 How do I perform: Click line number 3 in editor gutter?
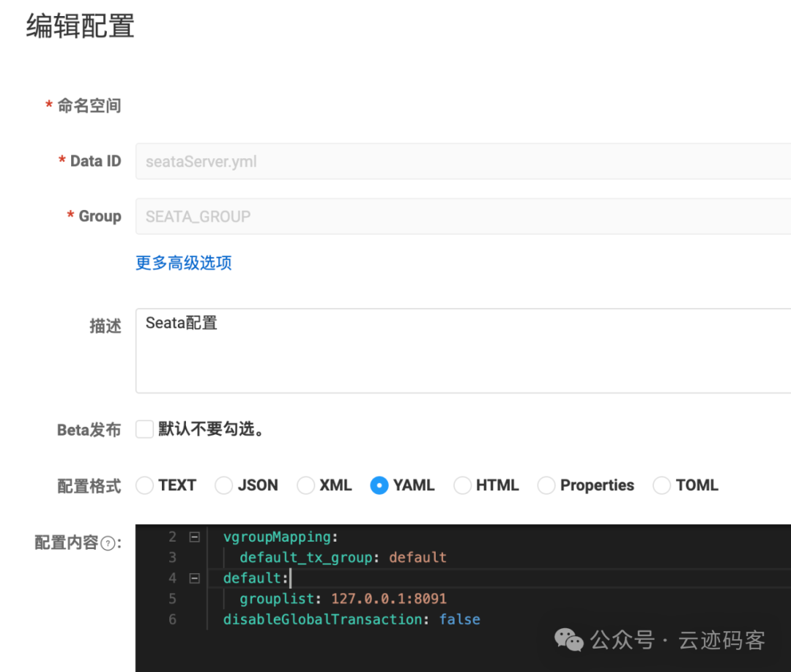coord(173,558)
